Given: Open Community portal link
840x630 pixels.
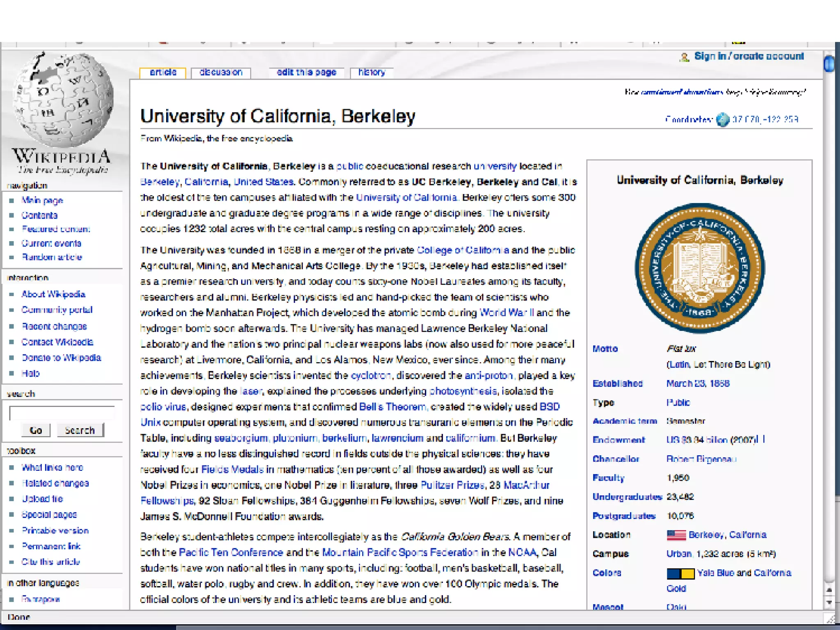Looking at the screenshot, I should click(x=57, y=310).
